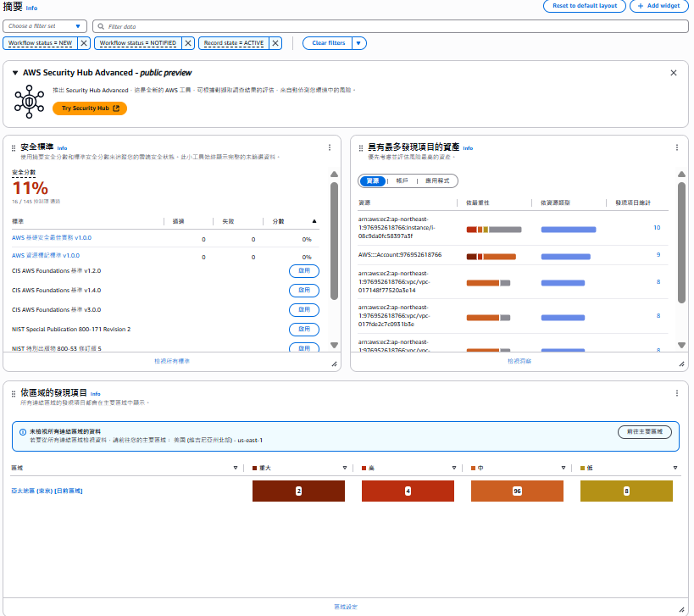Click Info link next to 依區域的發現項目

[96, 394]
